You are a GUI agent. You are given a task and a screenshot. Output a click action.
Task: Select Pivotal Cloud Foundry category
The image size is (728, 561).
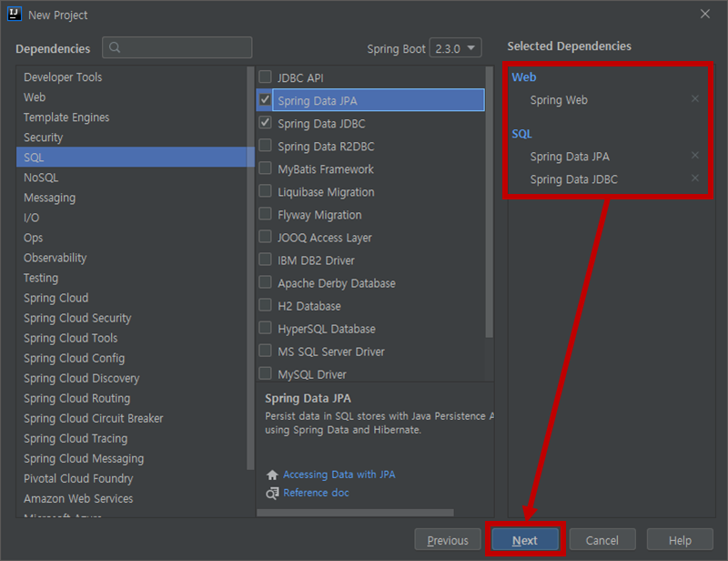tap(132, 478)
